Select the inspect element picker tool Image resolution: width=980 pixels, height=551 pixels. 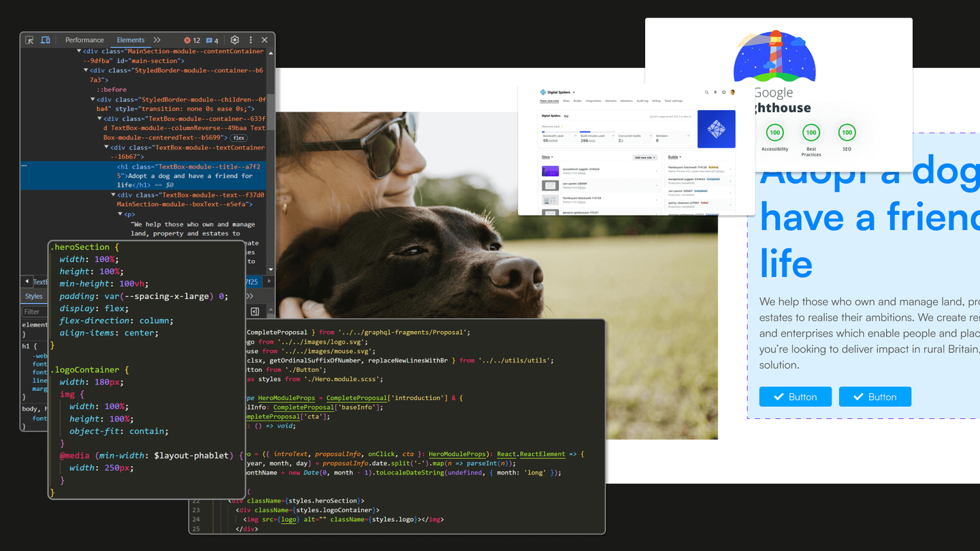tap(30, 40)
